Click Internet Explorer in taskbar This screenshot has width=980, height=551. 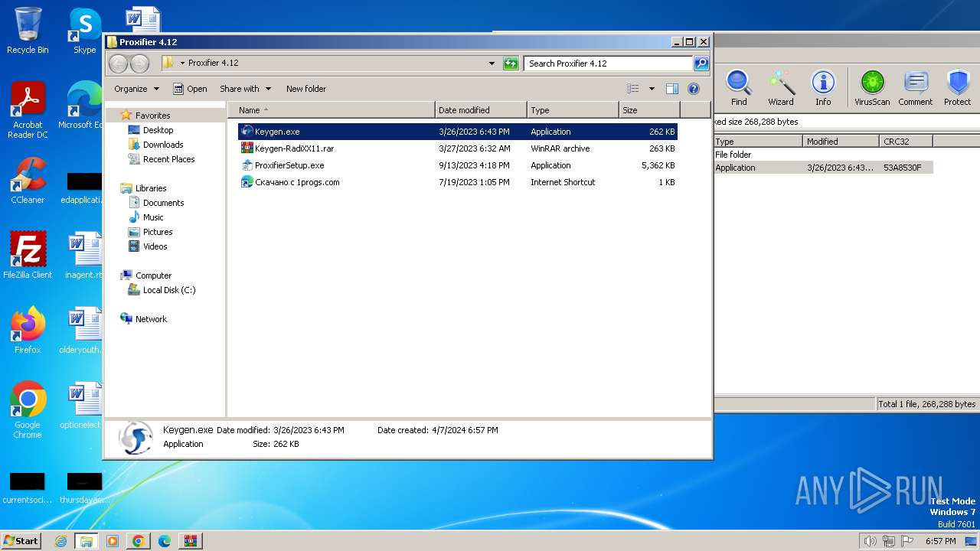(61, 541)
